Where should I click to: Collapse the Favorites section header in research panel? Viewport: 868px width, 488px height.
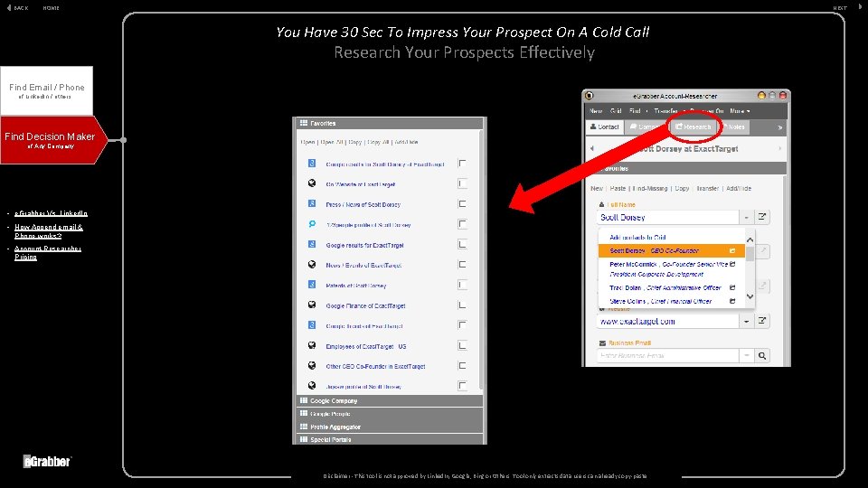pos(390,123)
